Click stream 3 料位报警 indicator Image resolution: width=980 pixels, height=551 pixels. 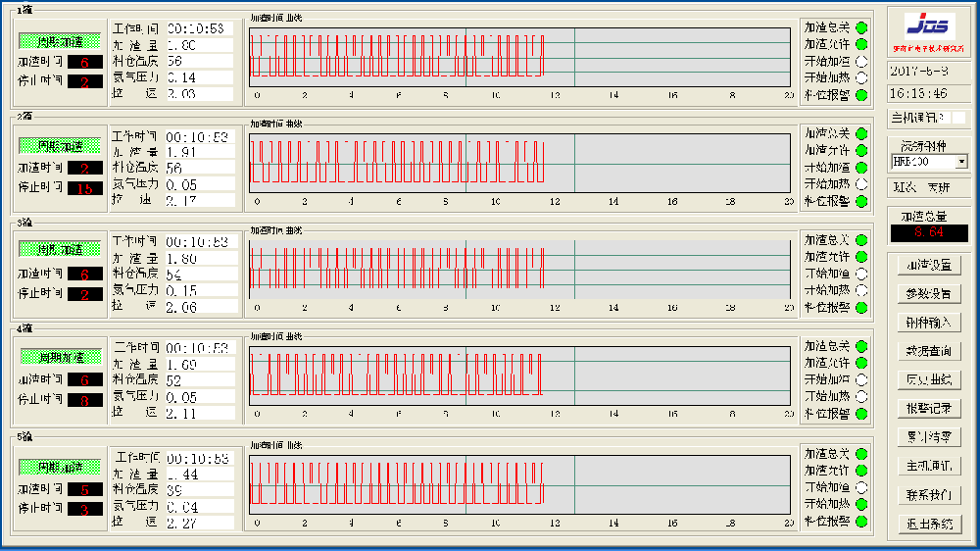861,307
